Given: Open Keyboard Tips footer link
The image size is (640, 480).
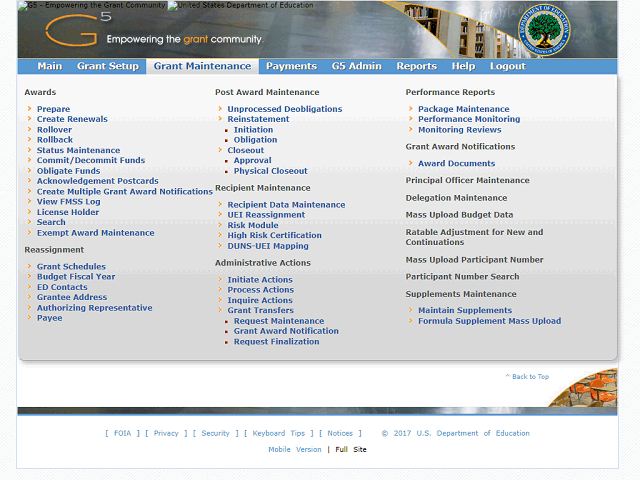Looking at the screenshot, I should (x=279, y=433).
